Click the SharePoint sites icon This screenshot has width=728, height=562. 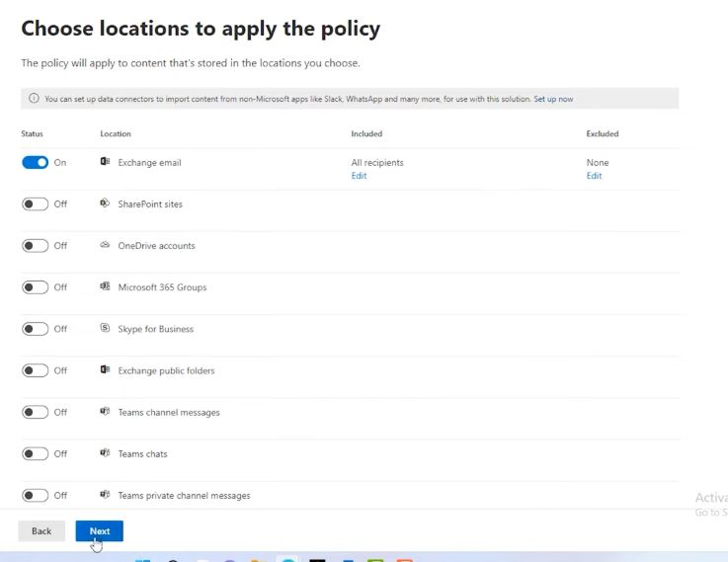tap(105, 202)
